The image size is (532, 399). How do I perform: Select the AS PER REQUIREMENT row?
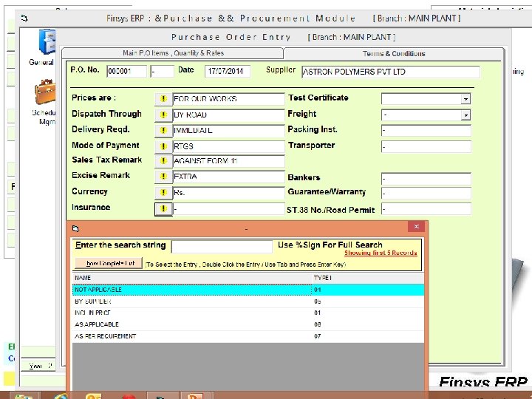point(248,336)
